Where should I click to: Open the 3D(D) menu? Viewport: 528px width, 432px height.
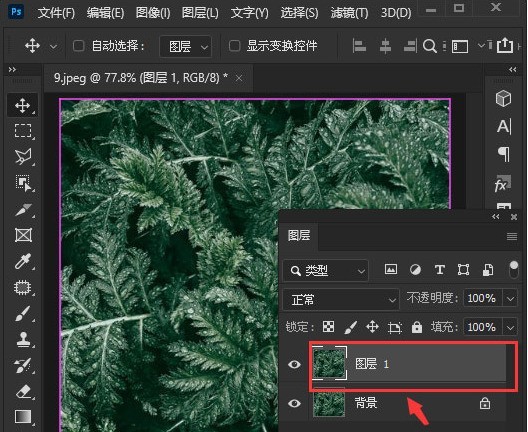pos(396,13)
